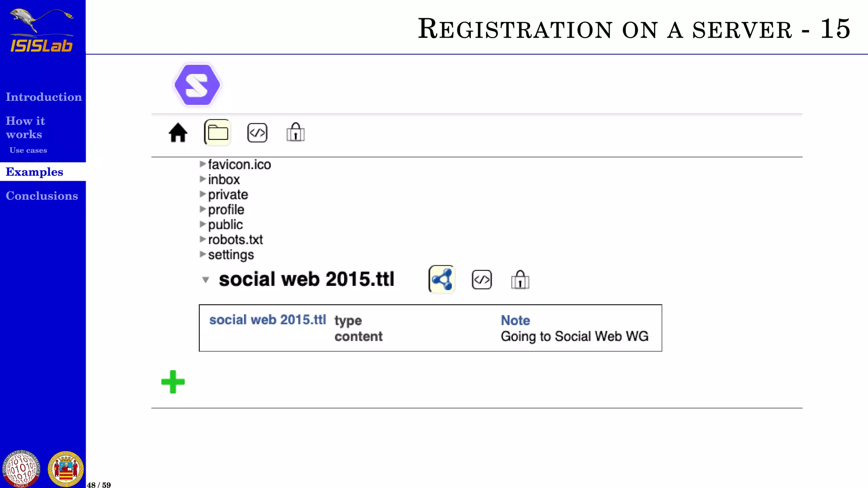Screen dimensions: 868x488
Task: Collapse the social web 2015.ttl entry
Action: [206, 280]
